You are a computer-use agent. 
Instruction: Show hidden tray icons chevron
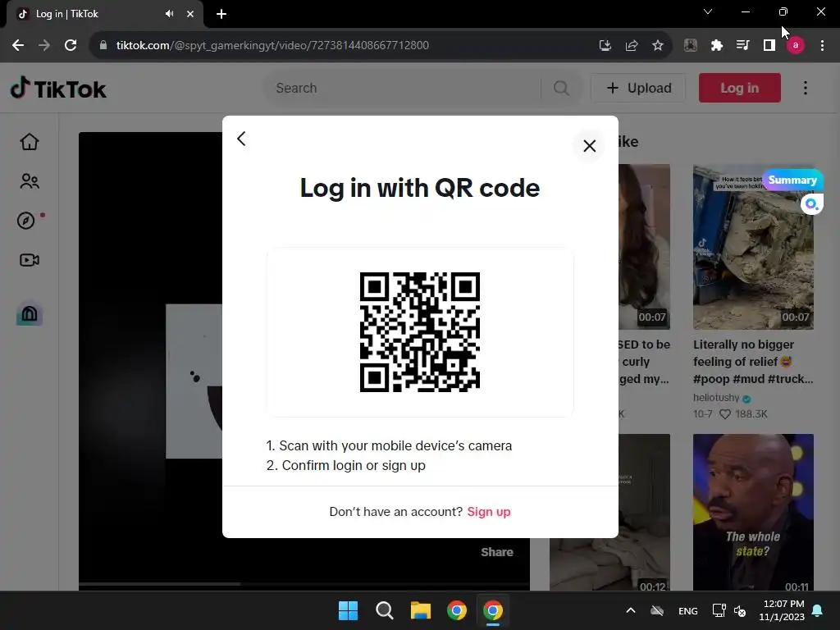tap(631, 610)
